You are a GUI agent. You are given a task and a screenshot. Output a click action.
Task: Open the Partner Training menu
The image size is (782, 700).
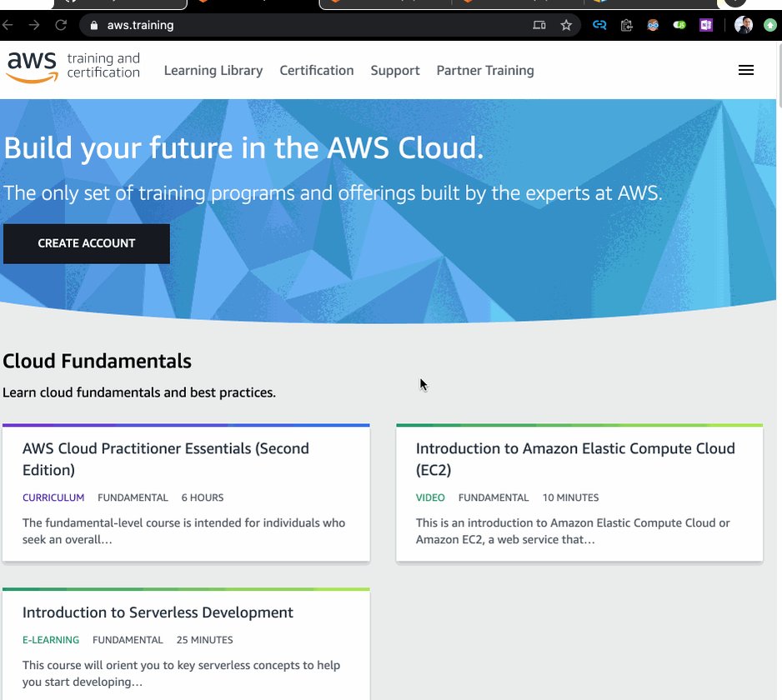[x=485, y=70]
